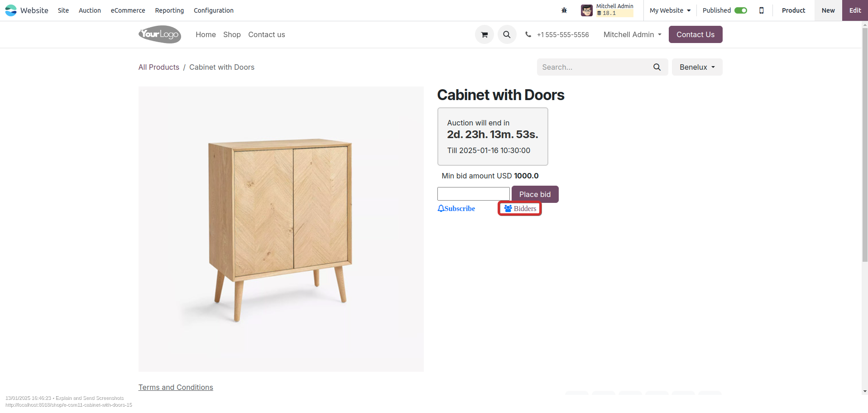Open the My Website switcher dropdown
This screenshot has height=413, width=868.
click(670, 10)
